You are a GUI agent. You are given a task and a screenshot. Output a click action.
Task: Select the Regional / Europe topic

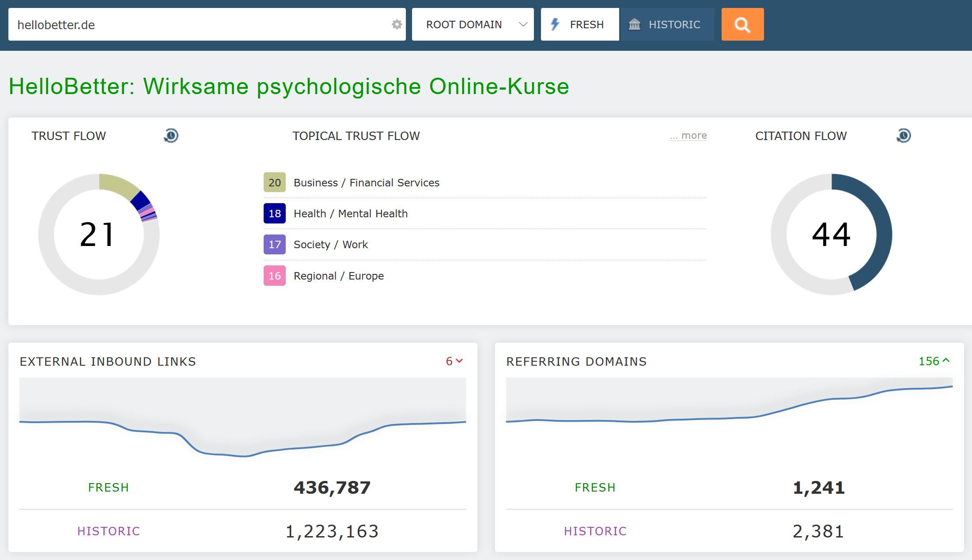(339, 276)
